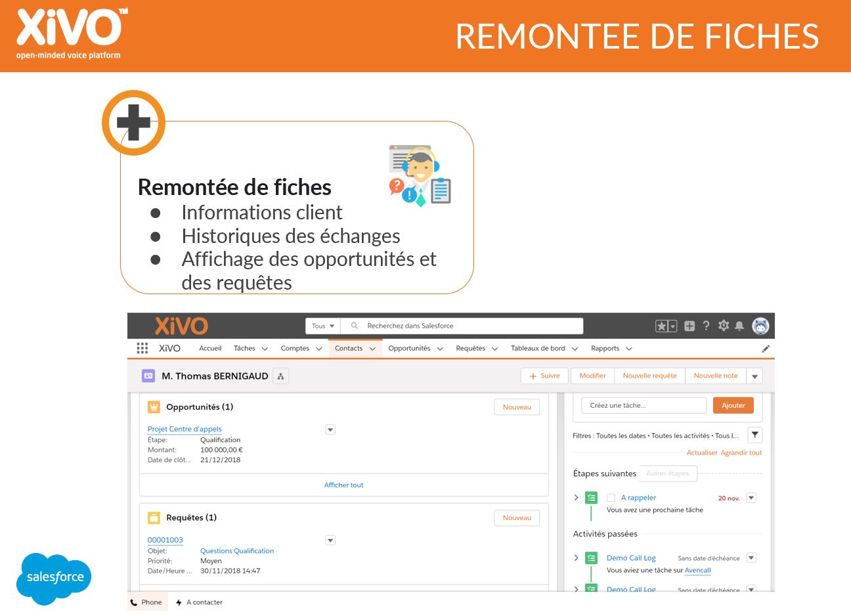Expand the A rappeler timeline item
851x616 pixels.
coord(577,498)
